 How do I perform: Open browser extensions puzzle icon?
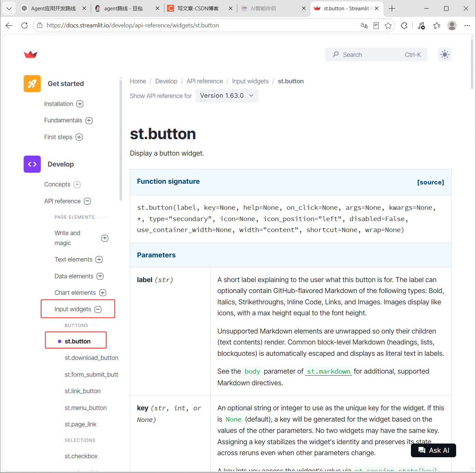coord(404,25)
